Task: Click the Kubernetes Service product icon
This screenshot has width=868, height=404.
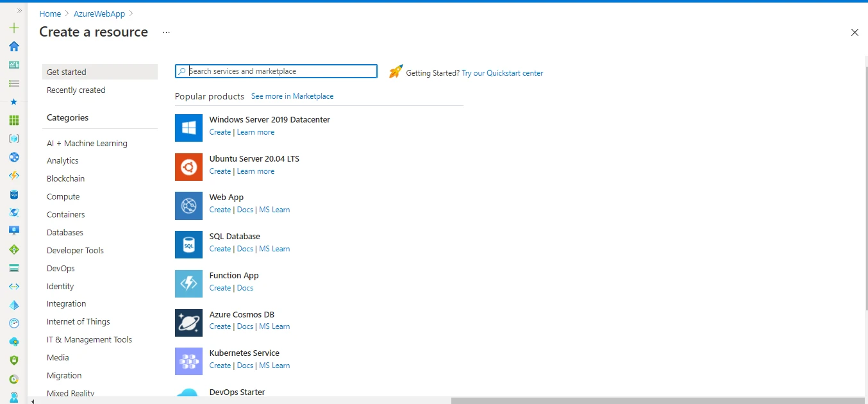Action: (x=188, y=362)
